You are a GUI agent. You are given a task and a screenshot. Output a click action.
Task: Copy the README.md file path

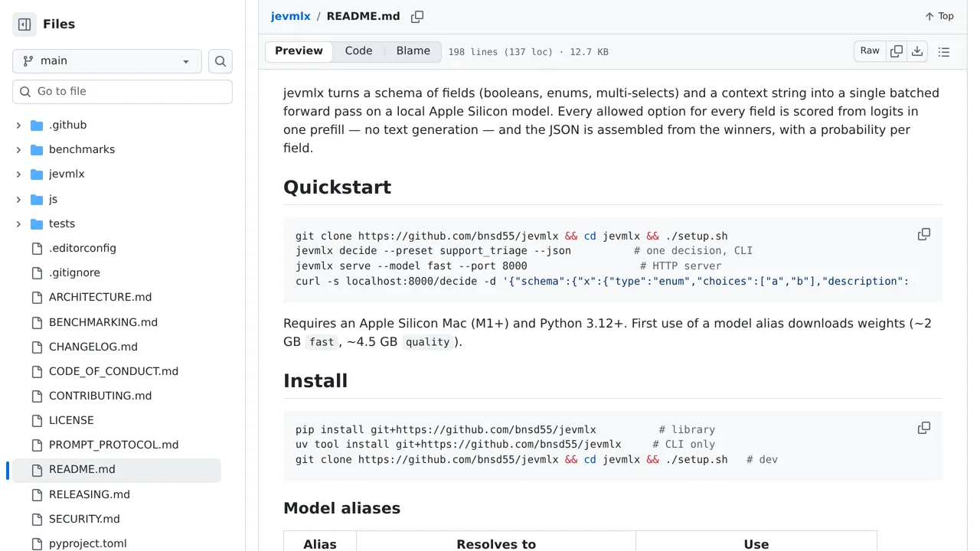pos(417,17)
